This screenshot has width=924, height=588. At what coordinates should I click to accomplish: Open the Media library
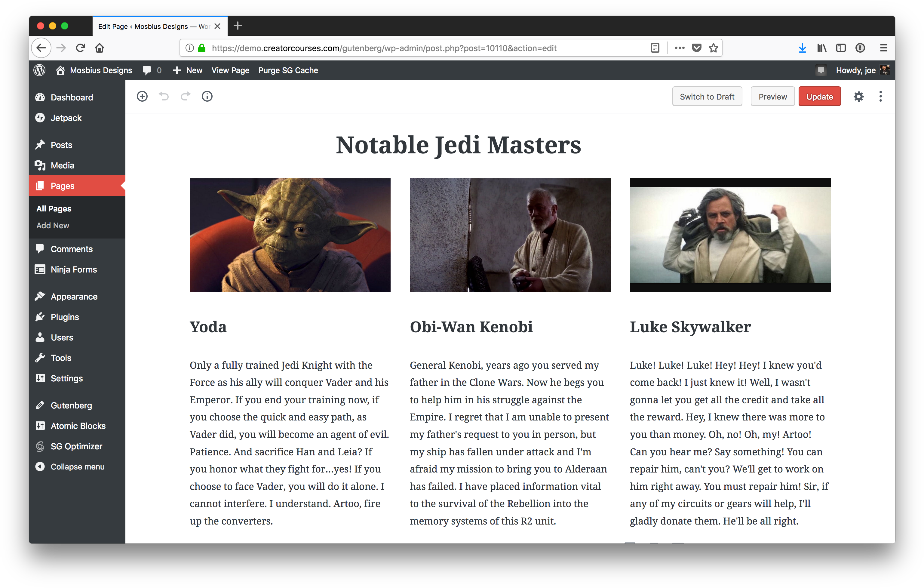coord(63,165)
